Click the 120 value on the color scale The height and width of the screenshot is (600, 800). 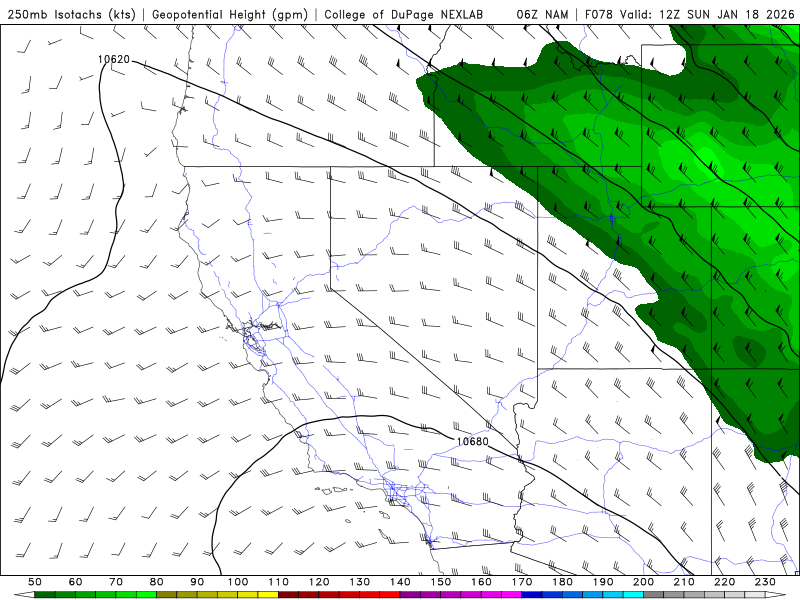(319, 582)
